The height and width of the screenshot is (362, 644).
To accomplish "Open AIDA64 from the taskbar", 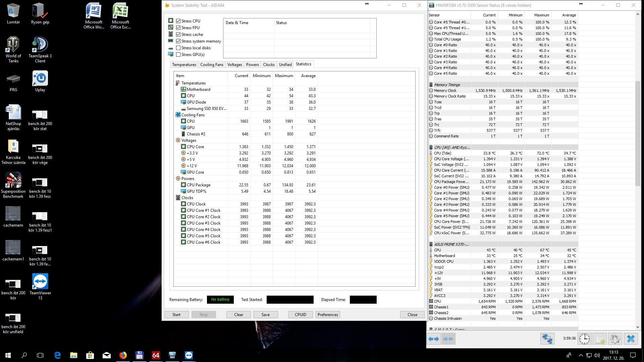I will point(156,355).
